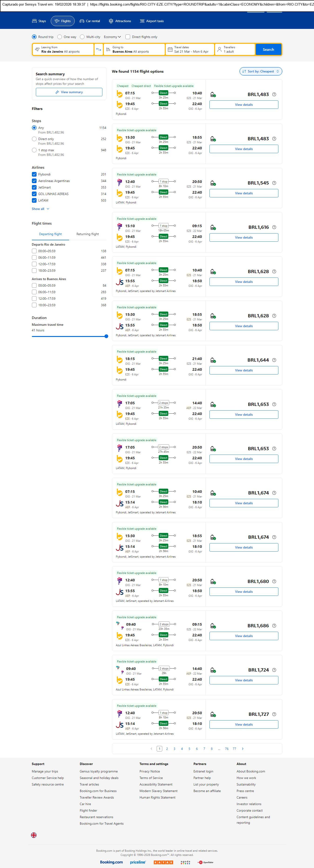Screen dimensions: 314x868
Task: Click the calendar icon in the Travel dates field
Action: coord(170,50)
